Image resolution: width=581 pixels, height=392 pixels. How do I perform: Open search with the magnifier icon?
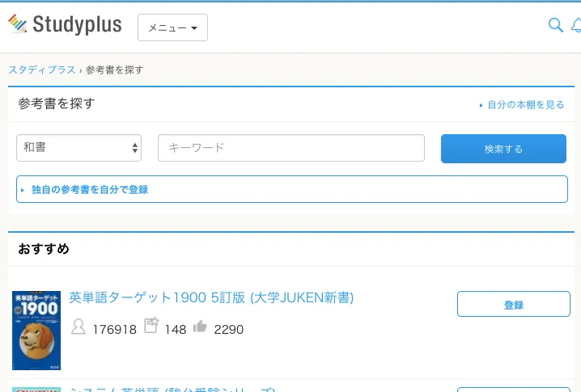[x=555, y=26]
